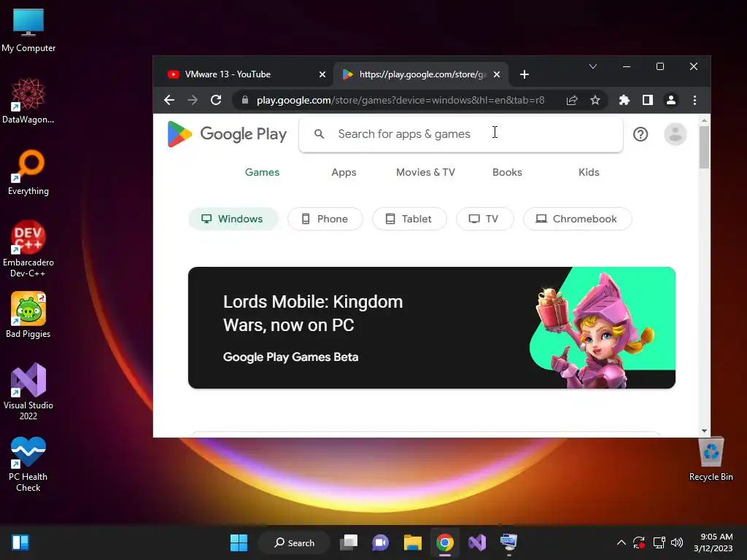Select Embarcadero Dev-C++ desktop shortcut

tap(28, 249)
